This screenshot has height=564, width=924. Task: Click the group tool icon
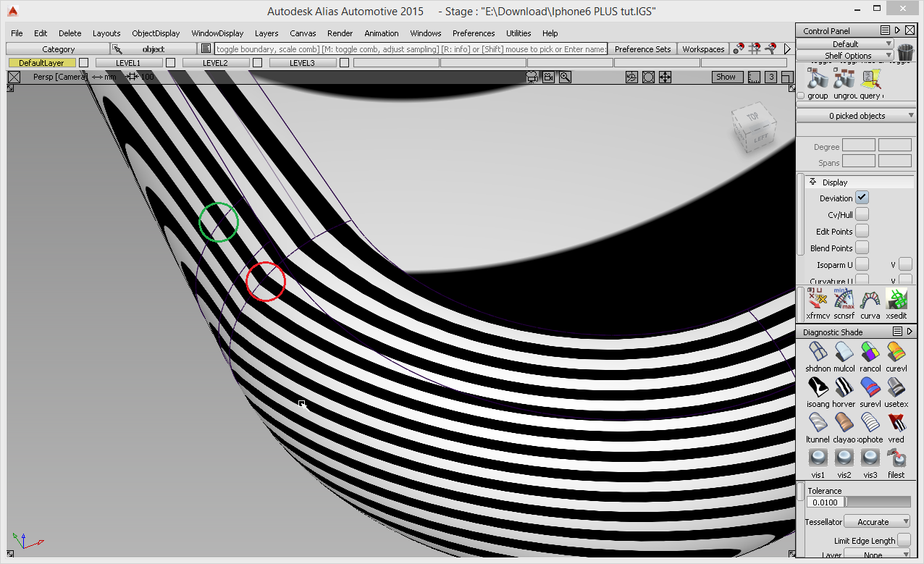818,80
